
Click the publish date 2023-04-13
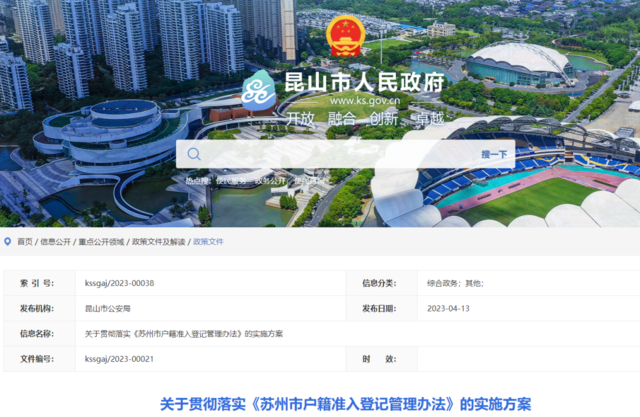click(x=447, y=309)
